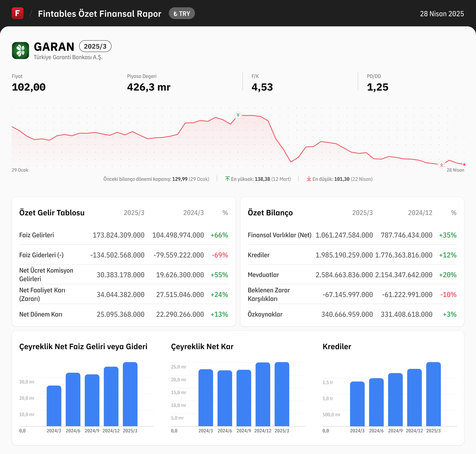Screen dimensions: 476x454
Task: Click the 2025/3 bar in Krediler chart
Action: pyautogui.click(x=433, y=394)
